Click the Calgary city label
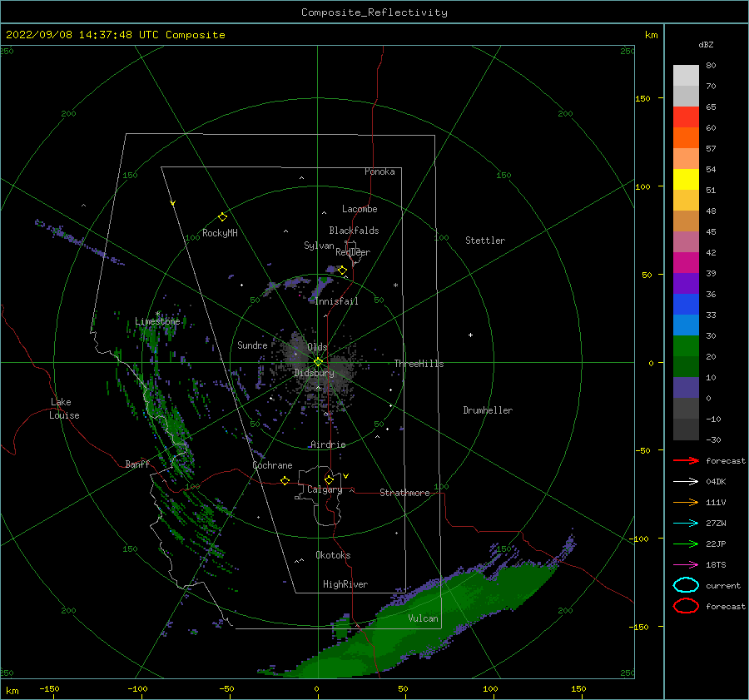 325,489
